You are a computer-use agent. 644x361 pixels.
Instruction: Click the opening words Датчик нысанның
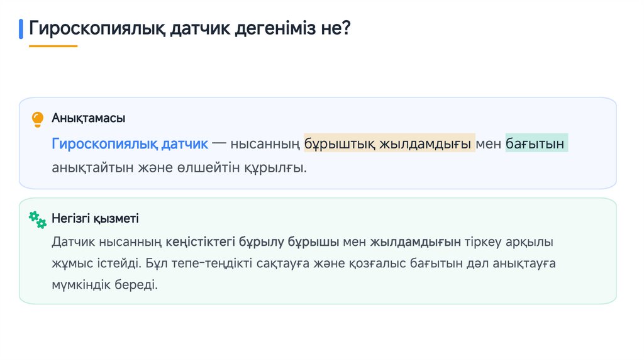tap(106, 242)
